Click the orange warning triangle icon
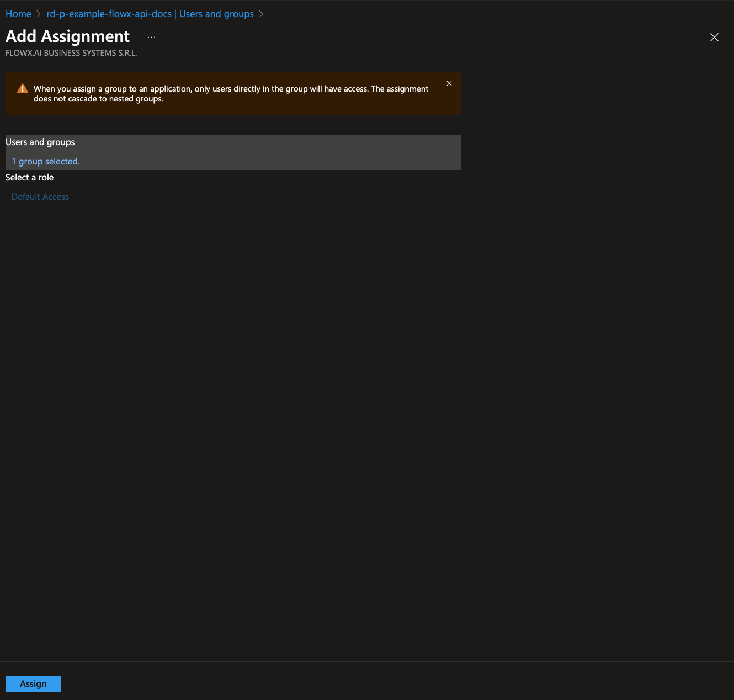 pos(23,88)
